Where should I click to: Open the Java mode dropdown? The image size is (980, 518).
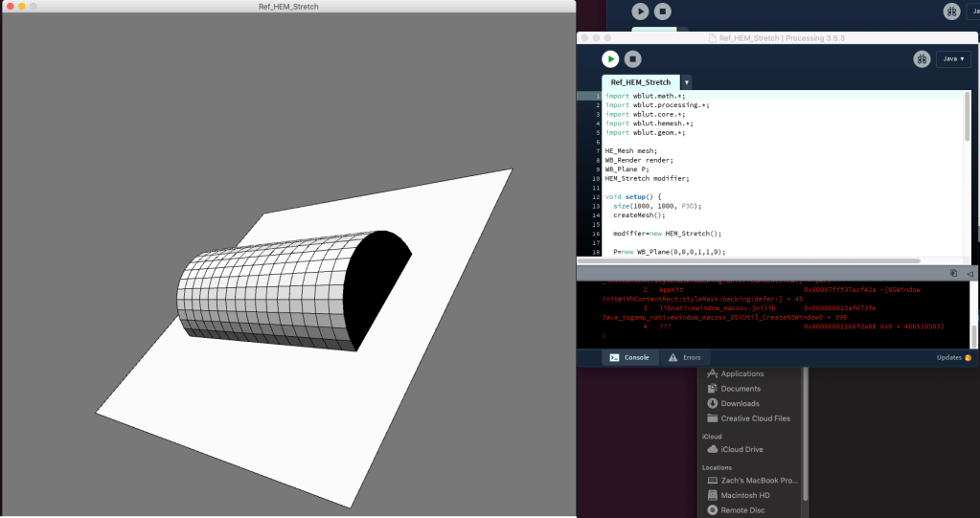[x=952, y=59]
